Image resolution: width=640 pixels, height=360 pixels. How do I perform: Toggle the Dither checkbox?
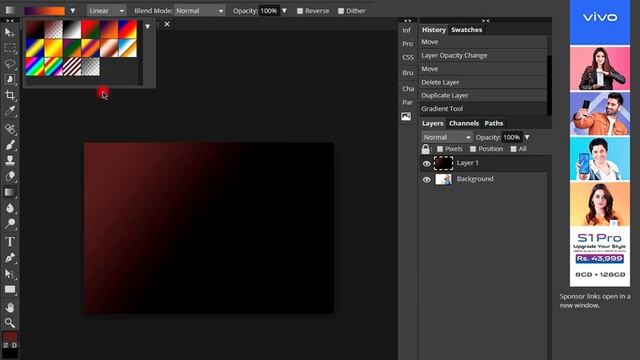coord(341,11)
